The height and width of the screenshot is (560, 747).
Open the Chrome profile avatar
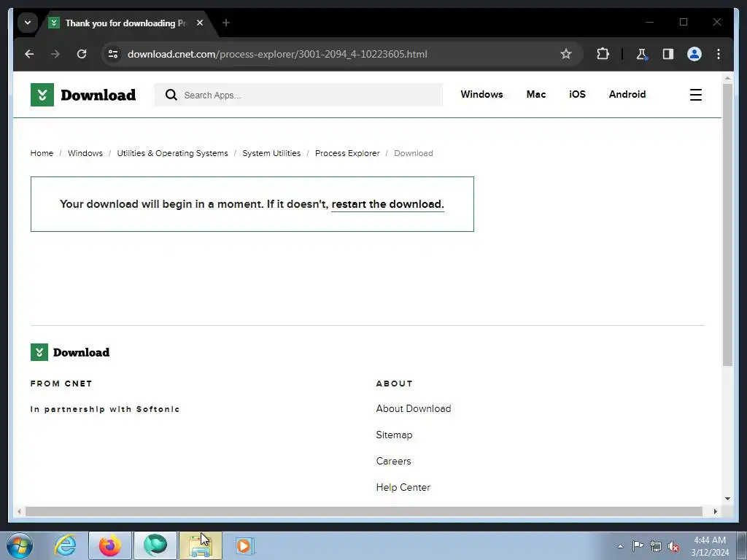point(694,54)
